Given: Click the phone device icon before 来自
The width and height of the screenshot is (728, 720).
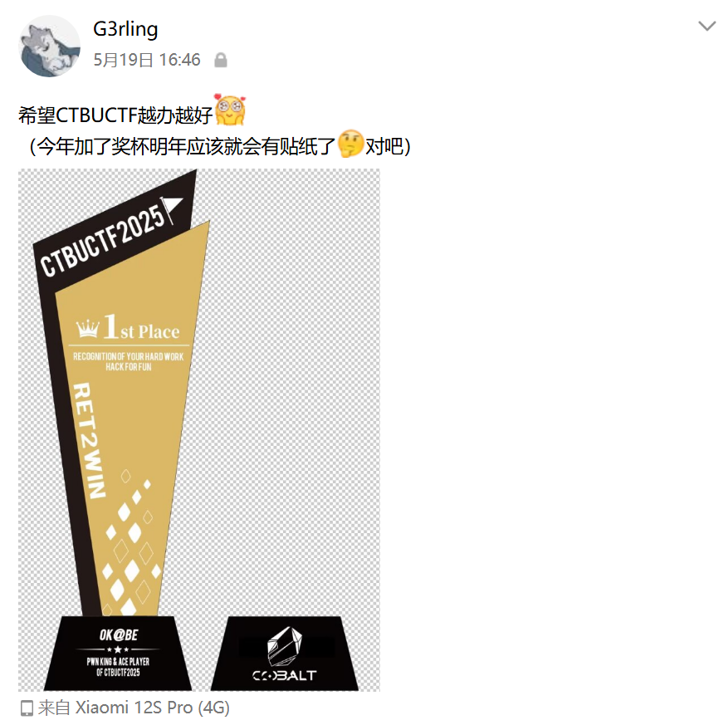Looking at the screenshot, I should [x=27, y=708].
